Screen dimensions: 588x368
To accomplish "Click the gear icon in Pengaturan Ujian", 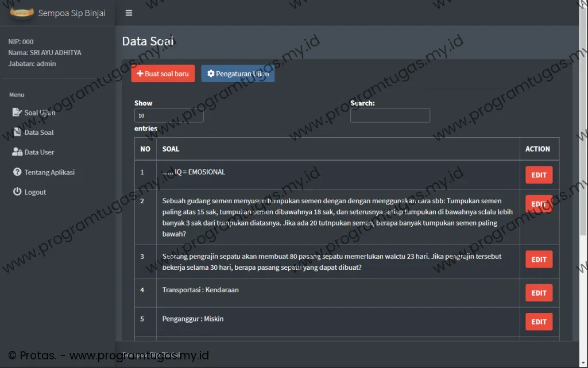I will (x=211, y=74).
